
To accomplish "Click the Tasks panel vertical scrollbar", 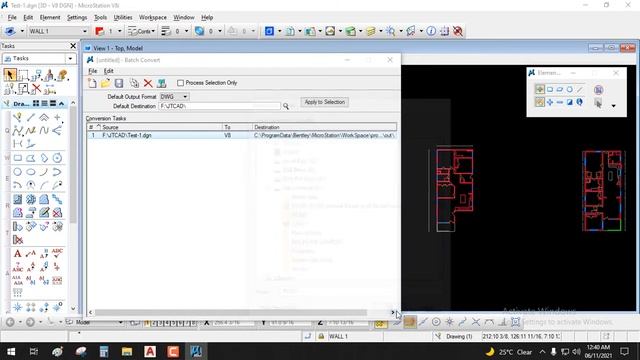I will 73,165.
